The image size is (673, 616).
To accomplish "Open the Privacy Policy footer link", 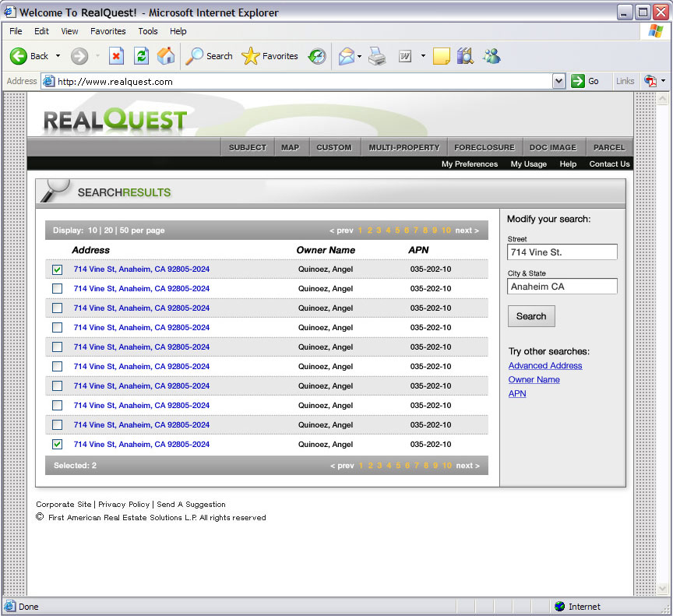I will (124, 505).
